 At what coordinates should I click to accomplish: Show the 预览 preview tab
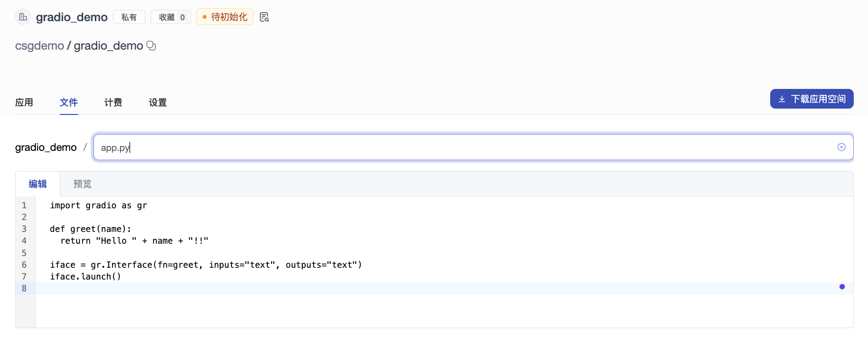(x=83, y=184)
